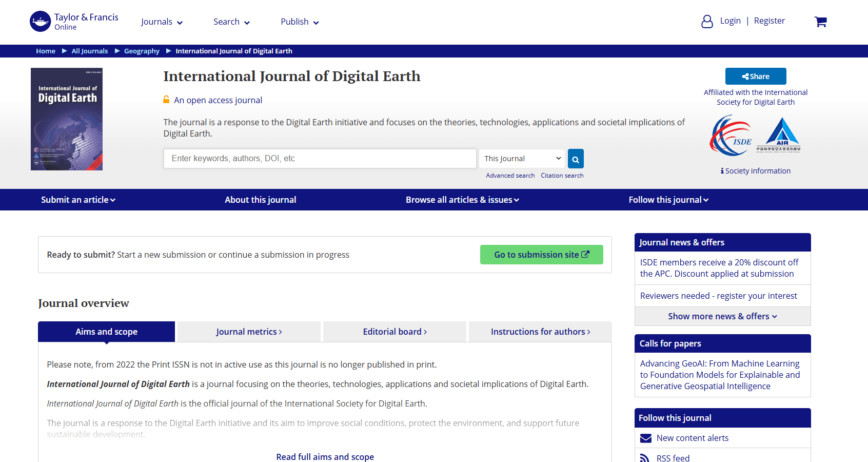Click the Advanced search link

click(x=510, y=176)
